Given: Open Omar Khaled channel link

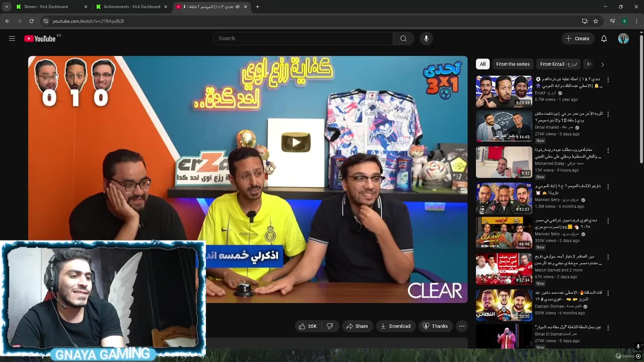Looking at the screenshot, I should tap(554, 128).
